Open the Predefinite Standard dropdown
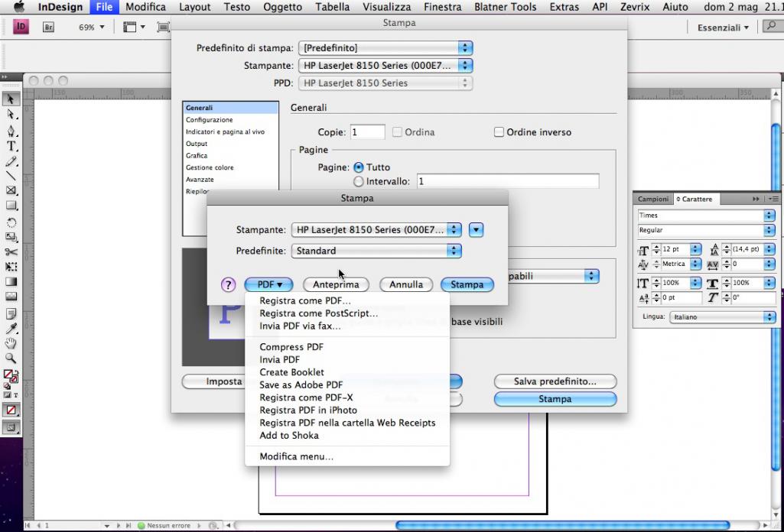Viewport: 784px width, 532px height. [376, 251]
